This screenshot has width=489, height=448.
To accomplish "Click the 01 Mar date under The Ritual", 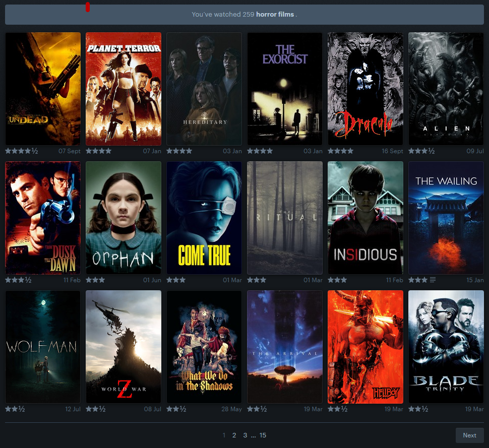I will (313, 280).
